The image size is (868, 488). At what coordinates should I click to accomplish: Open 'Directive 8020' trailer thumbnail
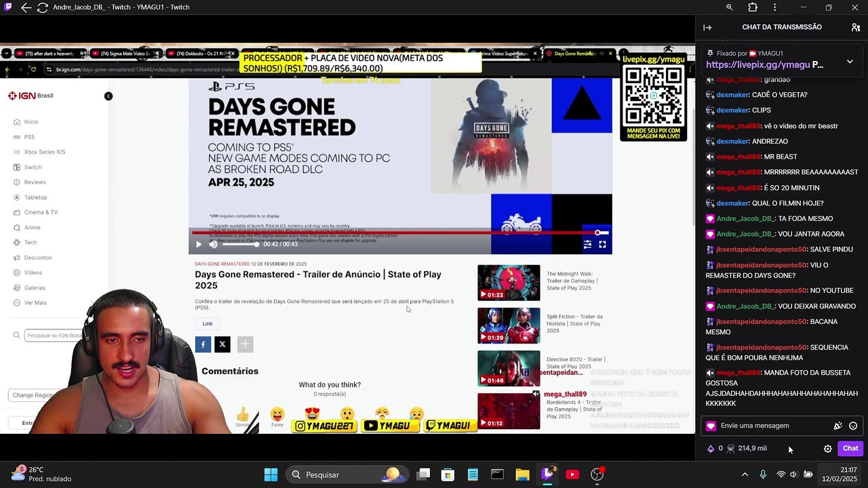pos(509,368)
